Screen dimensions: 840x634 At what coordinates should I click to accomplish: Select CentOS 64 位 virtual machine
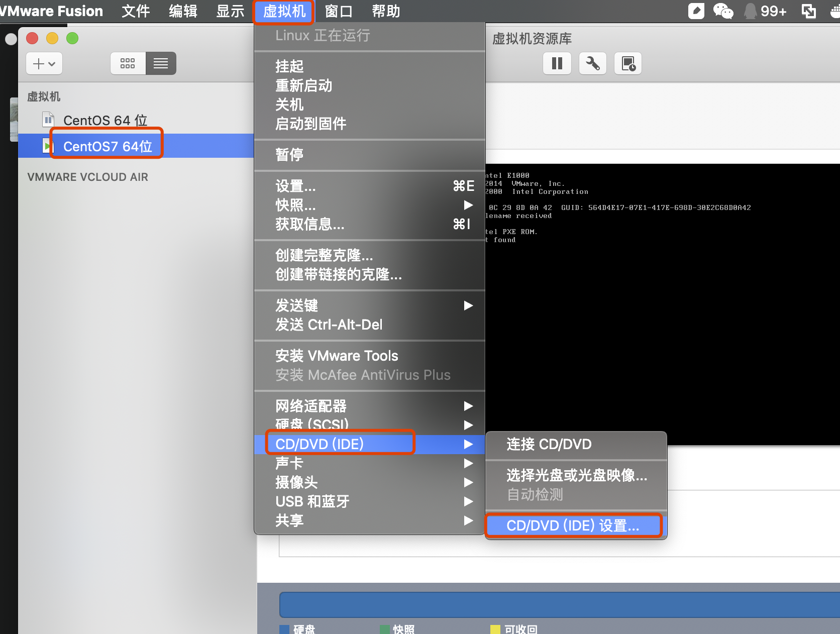105,121
